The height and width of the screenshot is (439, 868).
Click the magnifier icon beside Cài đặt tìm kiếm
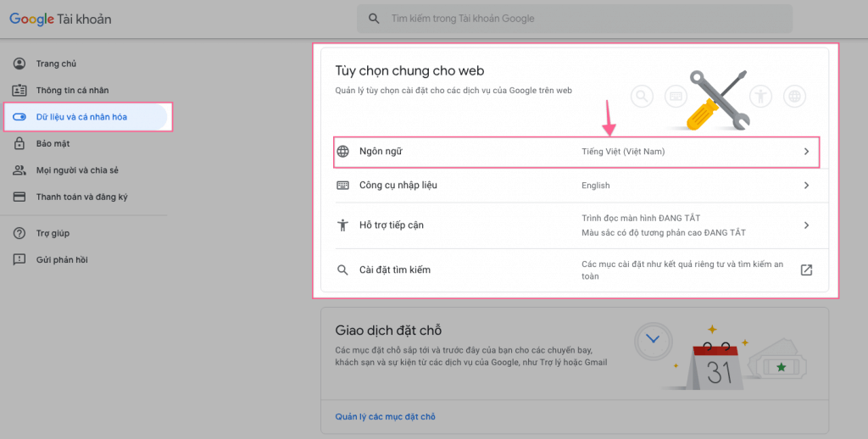coord(342,270)
